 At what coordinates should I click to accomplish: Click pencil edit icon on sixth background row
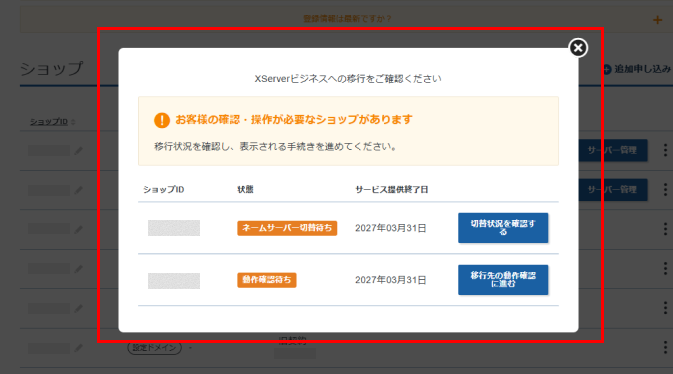[x=79, y=348]
